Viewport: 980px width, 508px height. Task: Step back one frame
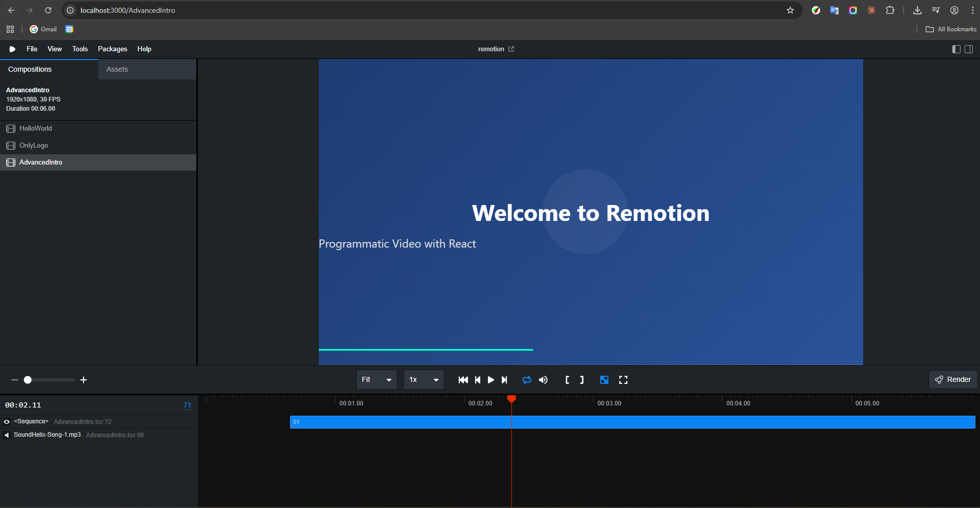click(x=478, y=380)
